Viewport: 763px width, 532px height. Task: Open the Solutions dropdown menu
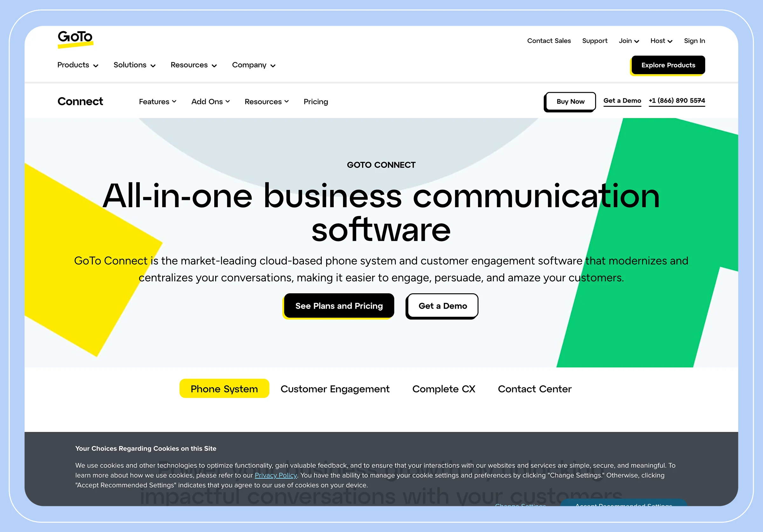click(135, 65)
